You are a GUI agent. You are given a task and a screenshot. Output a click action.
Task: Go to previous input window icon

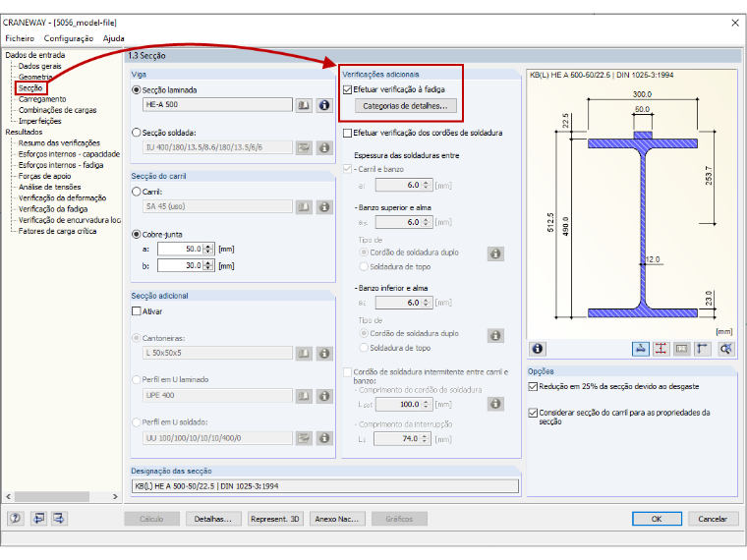coord(38,518)
